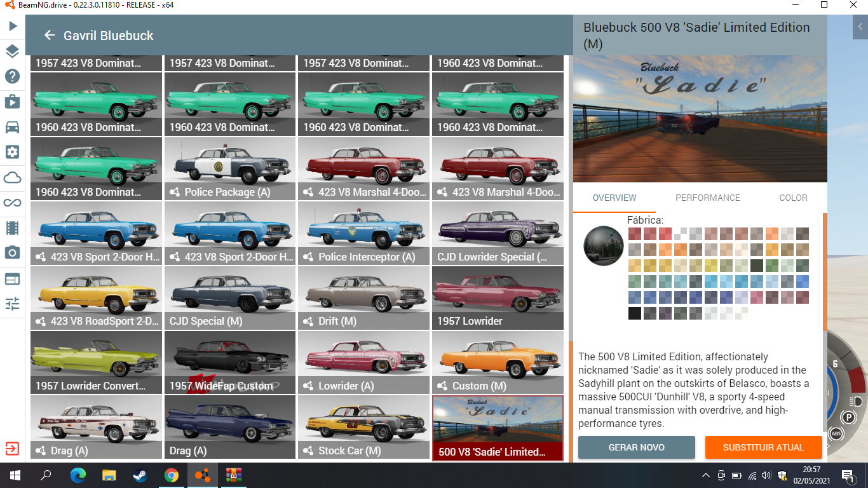This screenshot has height=488, width=868.
Task: Switch to the PERFORMANCE tab
Action: [x=708, y=198]
